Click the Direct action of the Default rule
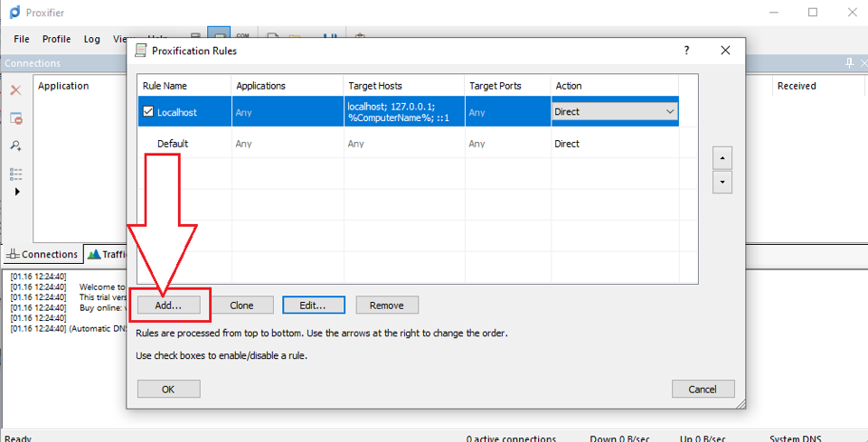The image size is (868, 442). 567,144
